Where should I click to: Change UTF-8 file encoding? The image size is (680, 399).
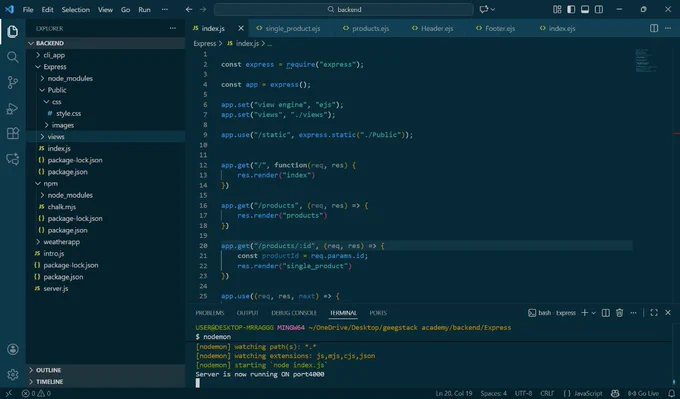pyautogui.click(x=523, y=393)
